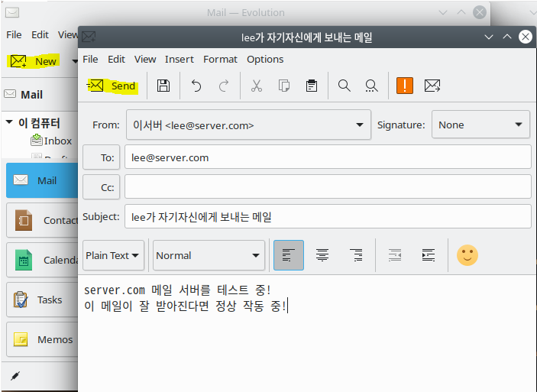This screenshot has width=537, height=392.
Task: Click the New message envelope icon
Action: [18, 61]
